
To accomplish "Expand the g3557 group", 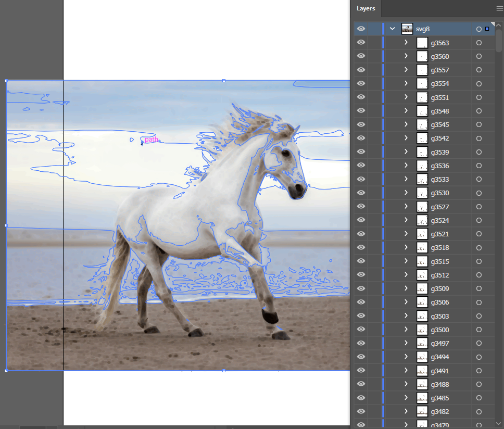I will click(406, 70).
